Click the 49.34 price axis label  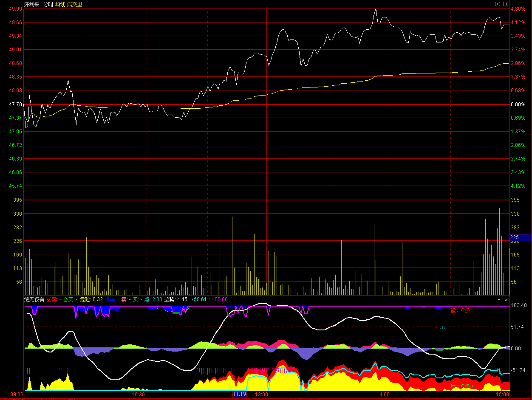(x=16, y=36)
